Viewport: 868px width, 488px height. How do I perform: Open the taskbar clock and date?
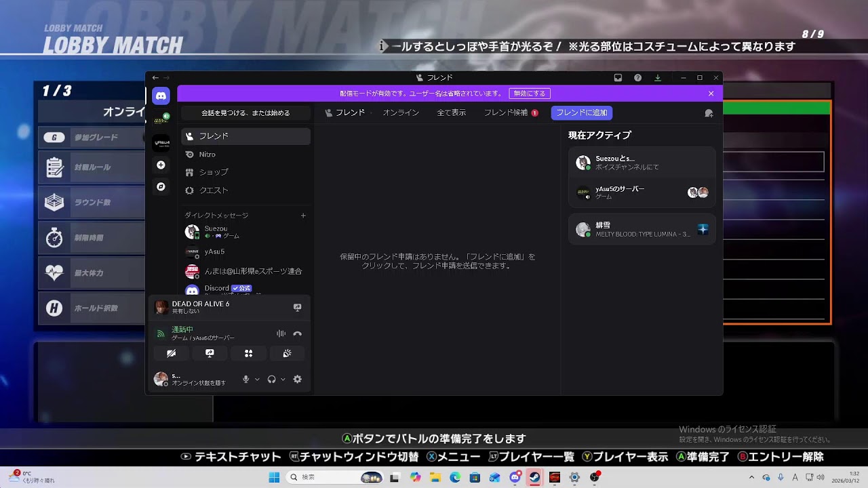click(847, 477)
